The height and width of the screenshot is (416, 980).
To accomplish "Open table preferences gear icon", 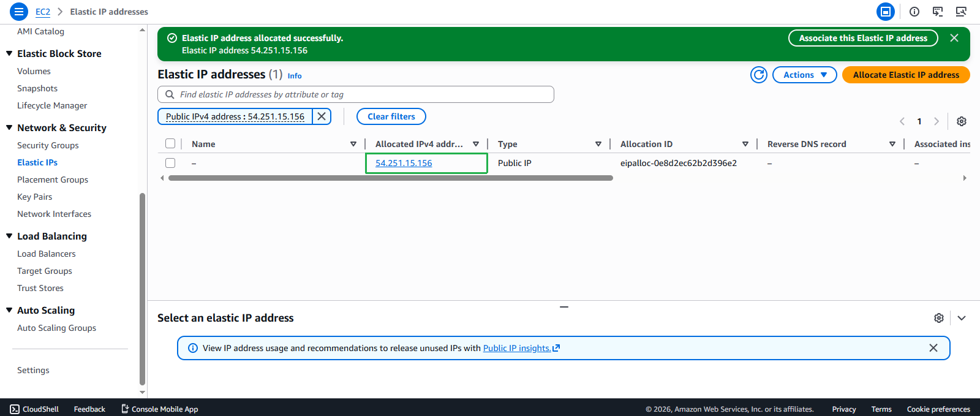I will (962, 121).
